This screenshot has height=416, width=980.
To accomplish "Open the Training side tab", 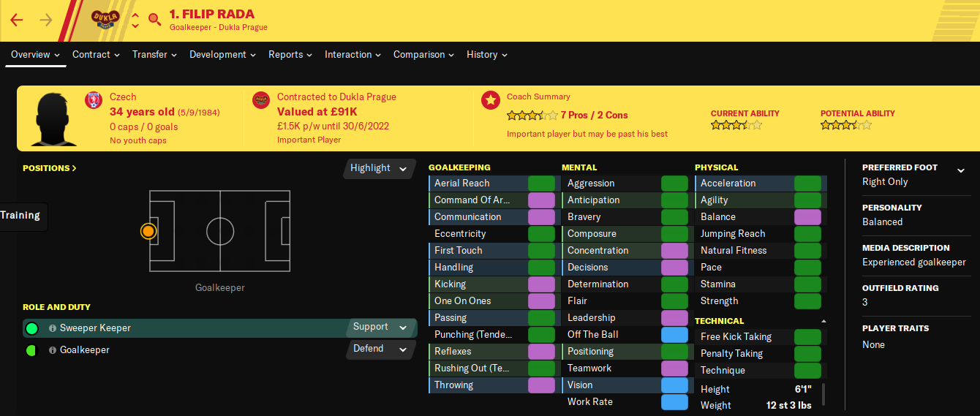I will pos(23,216).
